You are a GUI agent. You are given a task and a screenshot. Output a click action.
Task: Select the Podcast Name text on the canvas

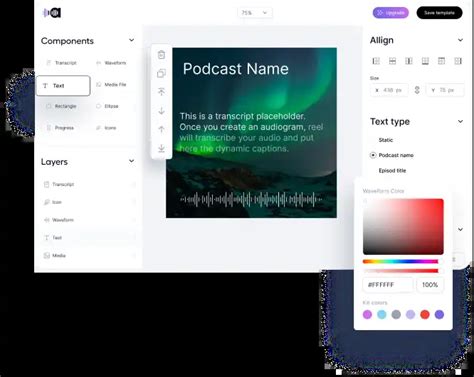click(x=236, y=69)
